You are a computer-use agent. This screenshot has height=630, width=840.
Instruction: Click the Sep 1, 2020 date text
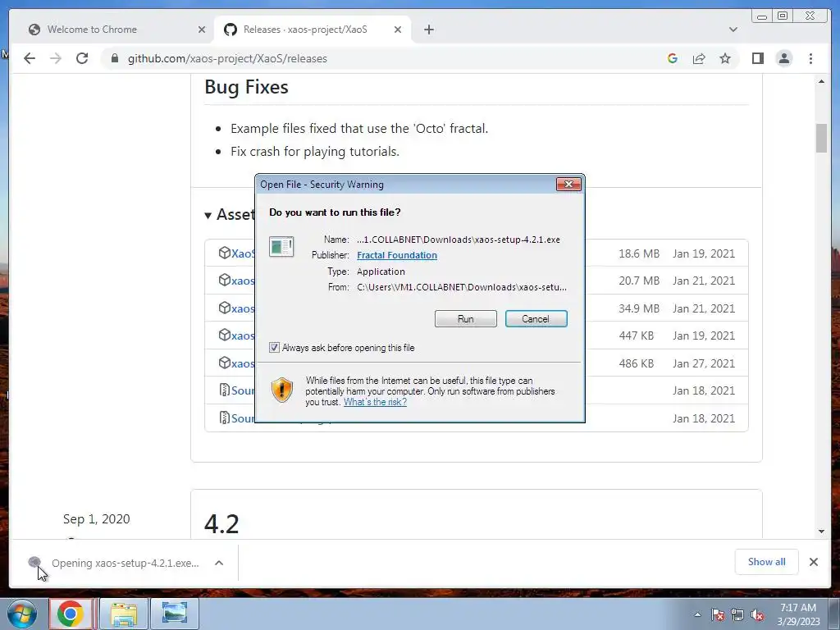97,519
